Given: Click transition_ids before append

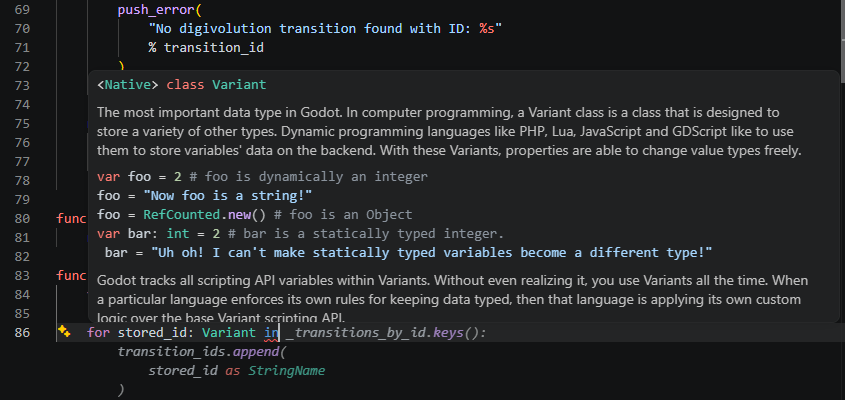Looking at the screenshot, I should tap(172, 352).
